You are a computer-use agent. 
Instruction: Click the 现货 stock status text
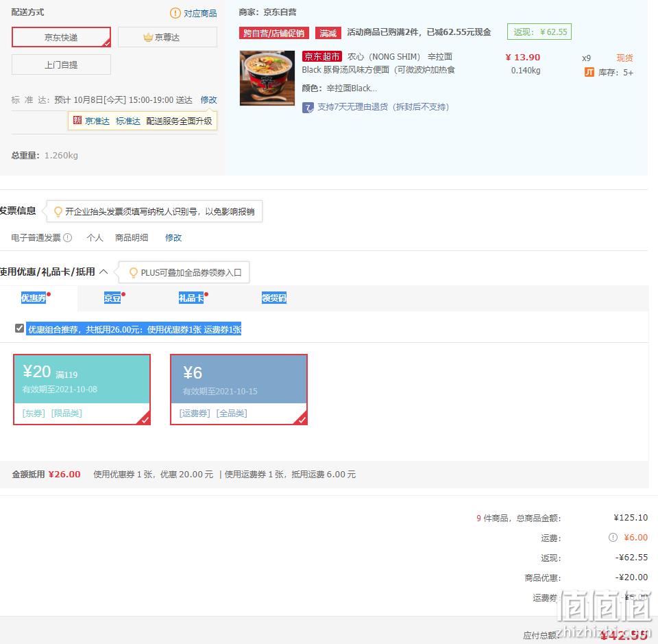[x=624, y=58]
